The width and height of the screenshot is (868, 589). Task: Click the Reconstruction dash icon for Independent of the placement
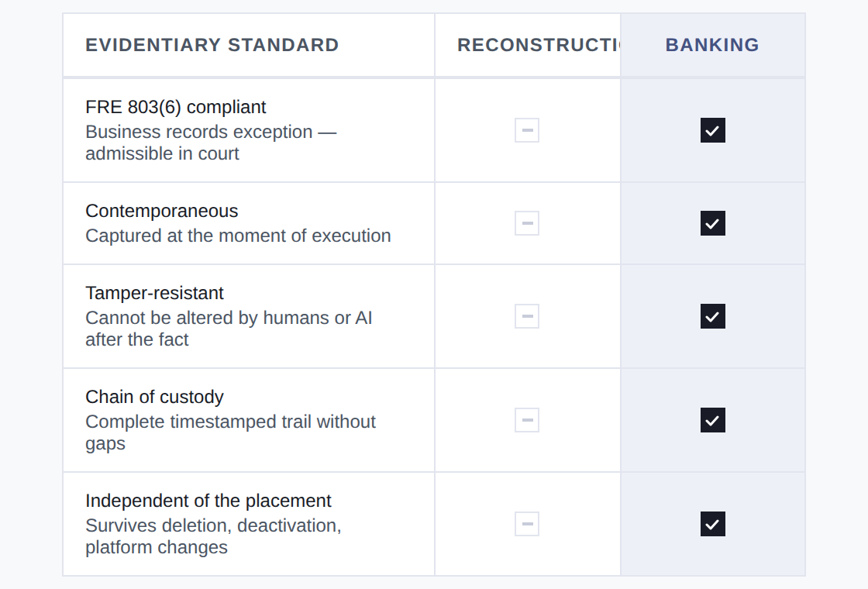click(x=527, y=524)
